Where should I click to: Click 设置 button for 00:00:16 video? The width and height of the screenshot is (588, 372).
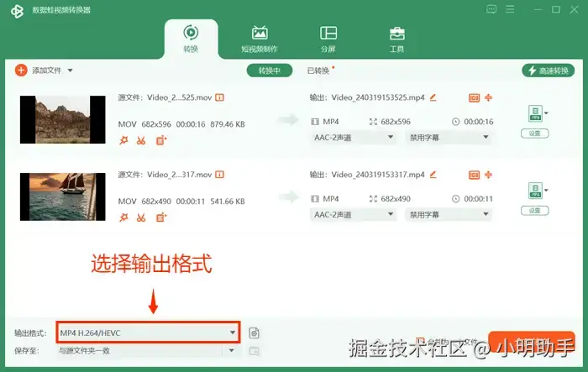pyautogui.click(x=535, y=134)
